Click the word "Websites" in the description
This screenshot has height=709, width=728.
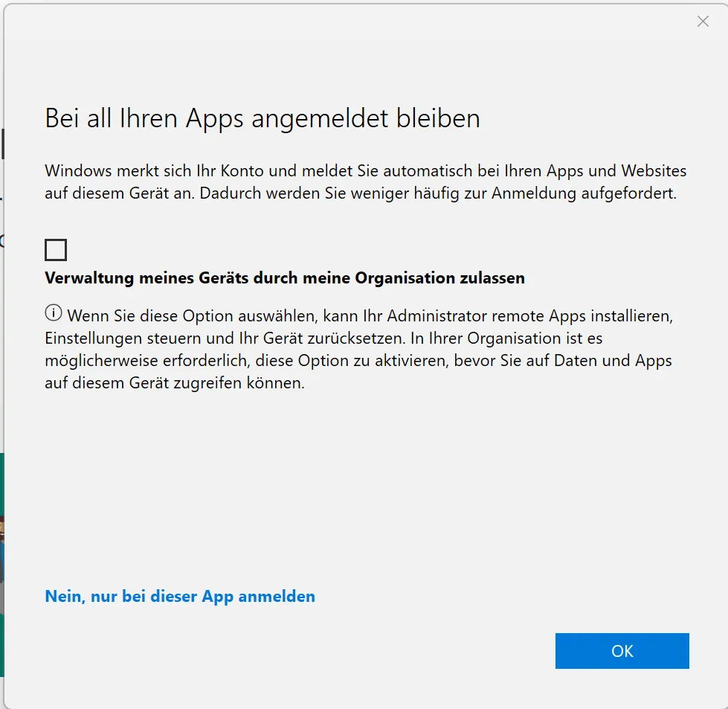click(x=654, y=171)
